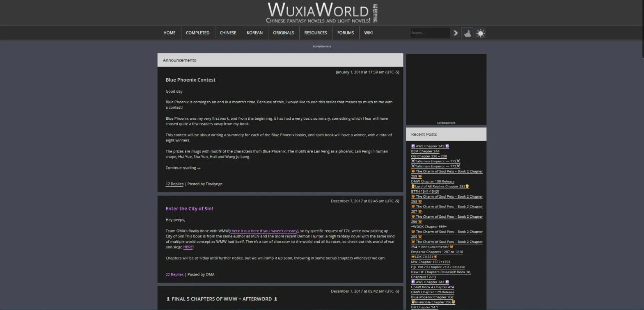644x310 pixels.
Task: Open Talisman Emperor — 172 post
Action: [x=435, y=166]
